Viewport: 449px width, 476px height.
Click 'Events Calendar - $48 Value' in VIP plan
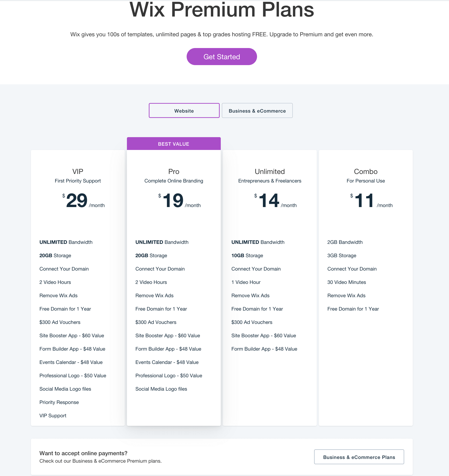[71, 362]
